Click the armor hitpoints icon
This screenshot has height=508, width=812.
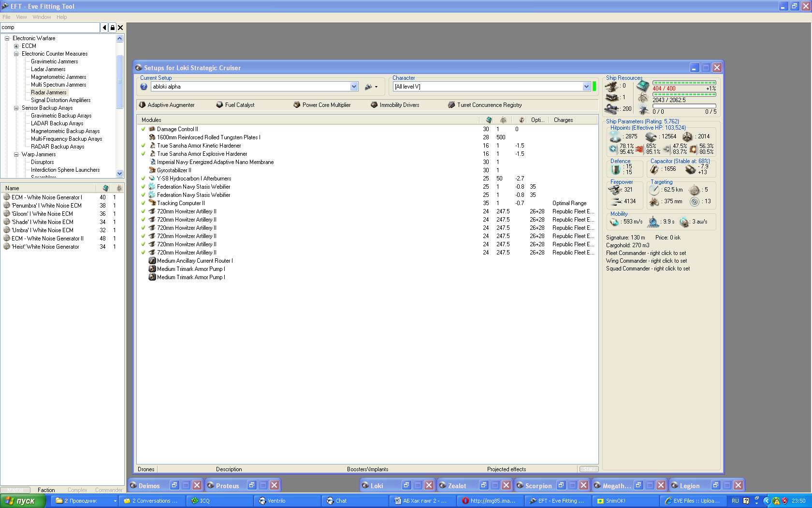point(651,136)
